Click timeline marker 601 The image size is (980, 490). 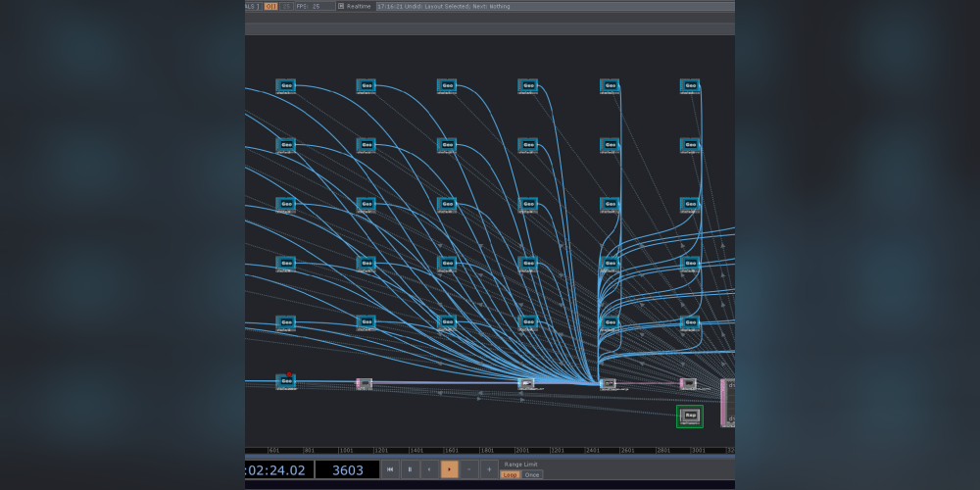[273, 451]
